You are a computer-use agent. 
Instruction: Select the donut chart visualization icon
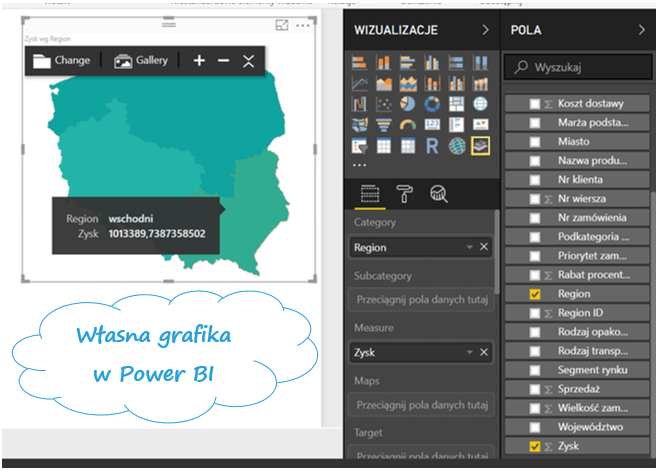click(432, 104)
